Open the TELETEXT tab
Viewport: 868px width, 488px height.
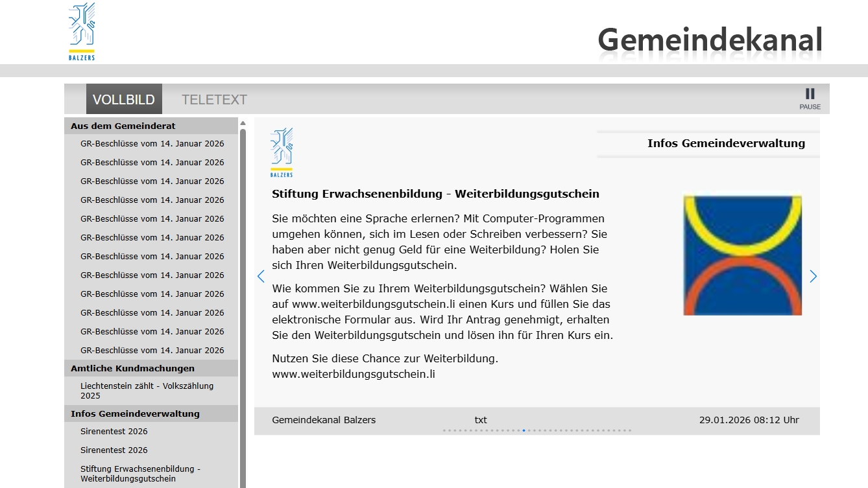(x=214, y=100)
